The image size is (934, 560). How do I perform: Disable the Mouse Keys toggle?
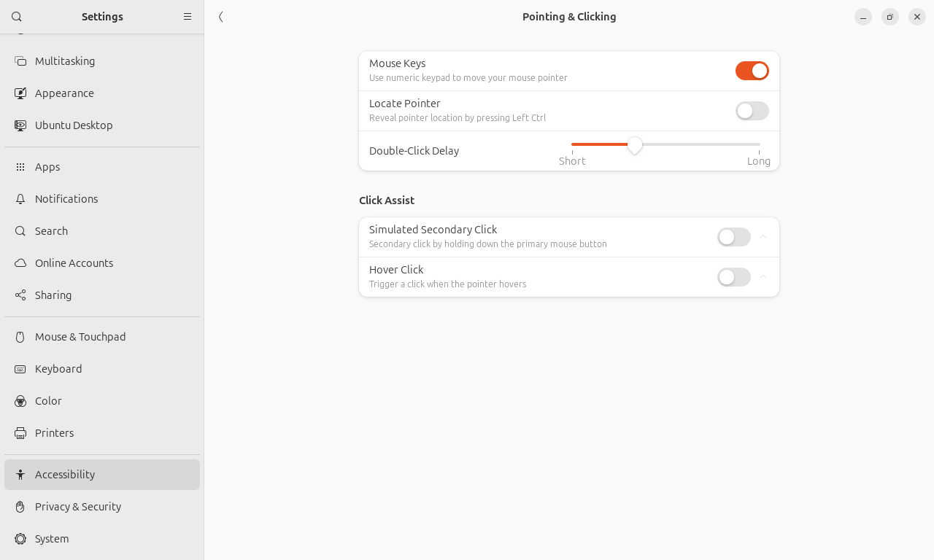click(x=752, y=71)
